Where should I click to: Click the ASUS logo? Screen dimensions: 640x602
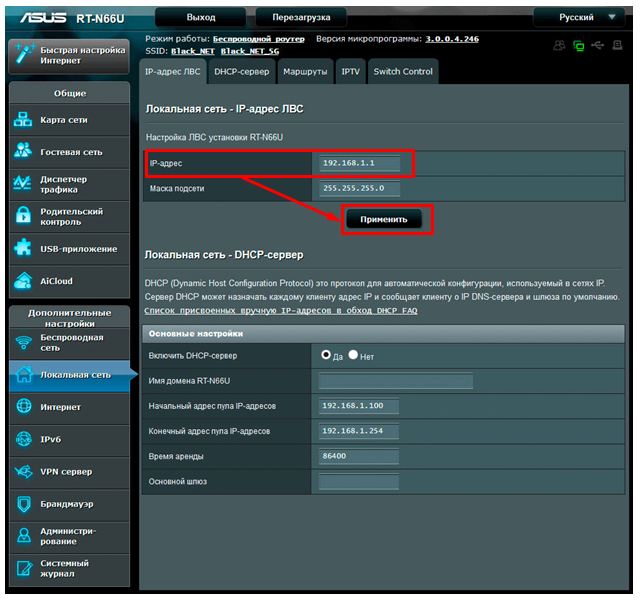[x=44, y=18]
